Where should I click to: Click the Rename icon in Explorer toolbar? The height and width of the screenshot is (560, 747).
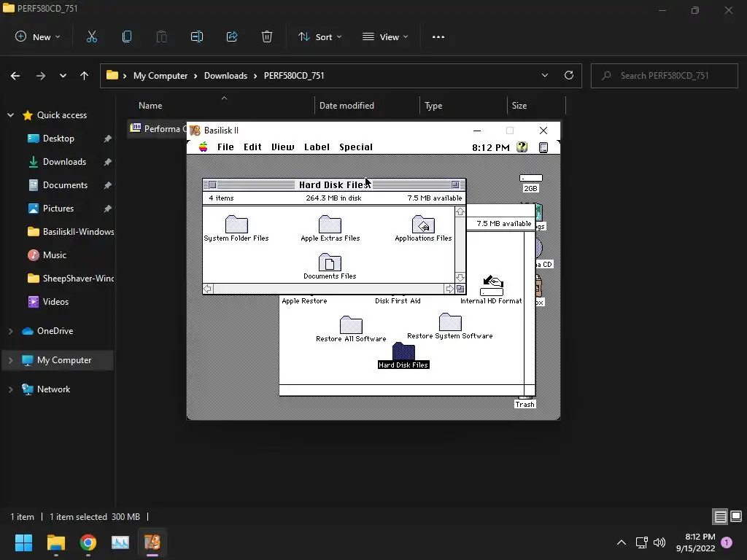tap(197, 36)
